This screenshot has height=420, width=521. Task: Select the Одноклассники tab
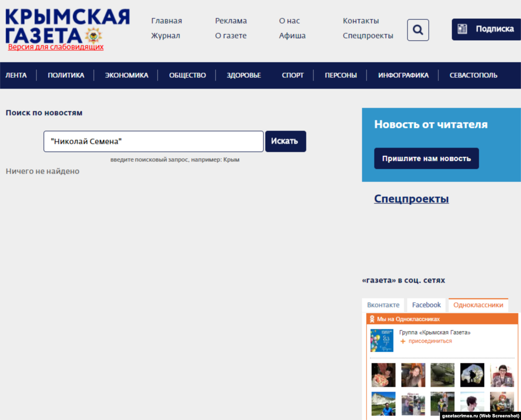coord(478,305)
